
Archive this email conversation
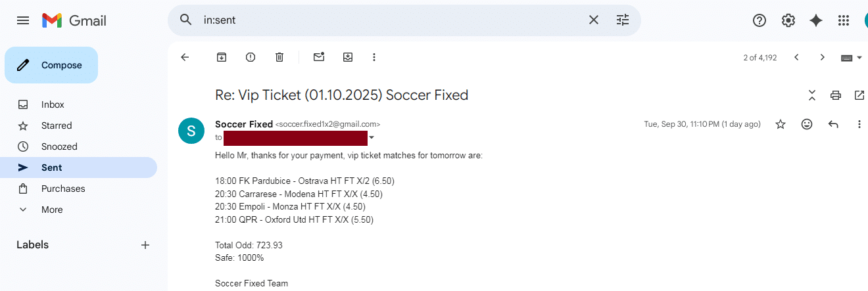pos(222,57)
